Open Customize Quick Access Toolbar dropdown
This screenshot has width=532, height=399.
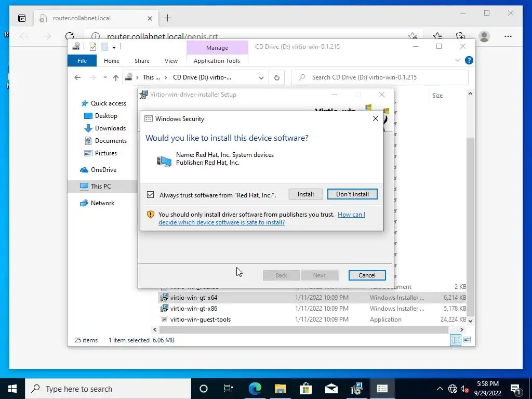coord(114,47)
